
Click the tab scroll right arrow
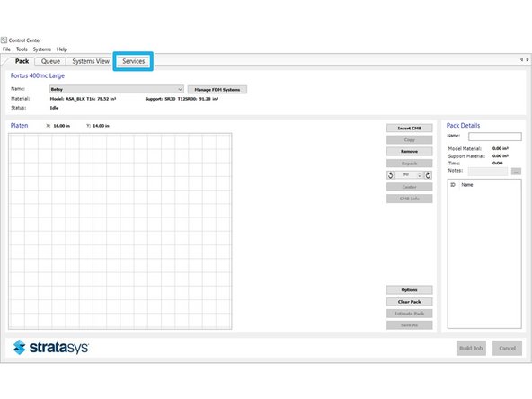tap(528, 59)
